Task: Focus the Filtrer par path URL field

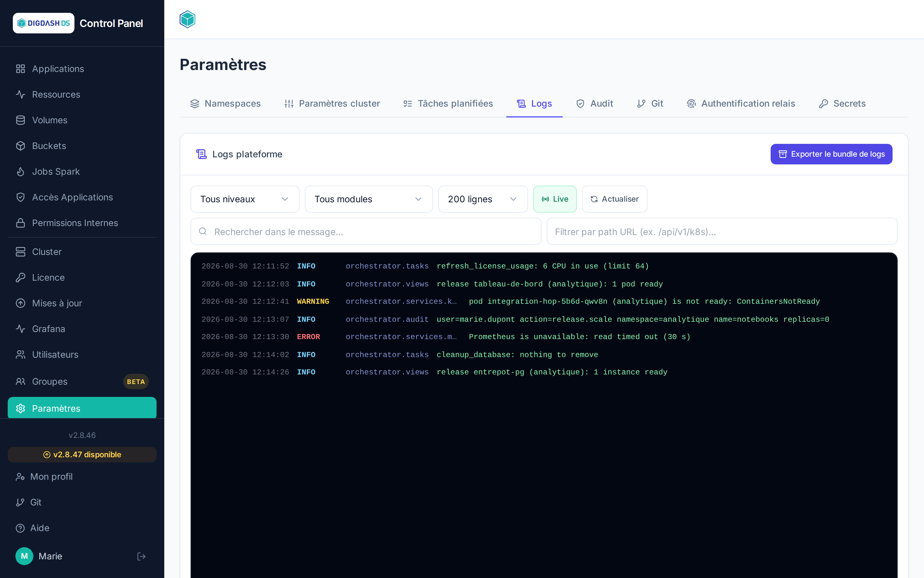Action: [x=722, y=232]
